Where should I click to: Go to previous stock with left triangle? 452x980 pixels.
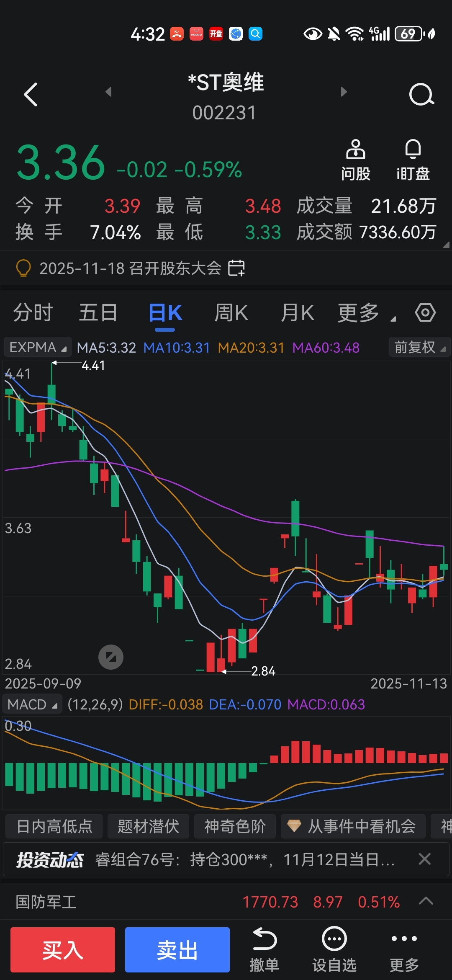click(108, 91)
